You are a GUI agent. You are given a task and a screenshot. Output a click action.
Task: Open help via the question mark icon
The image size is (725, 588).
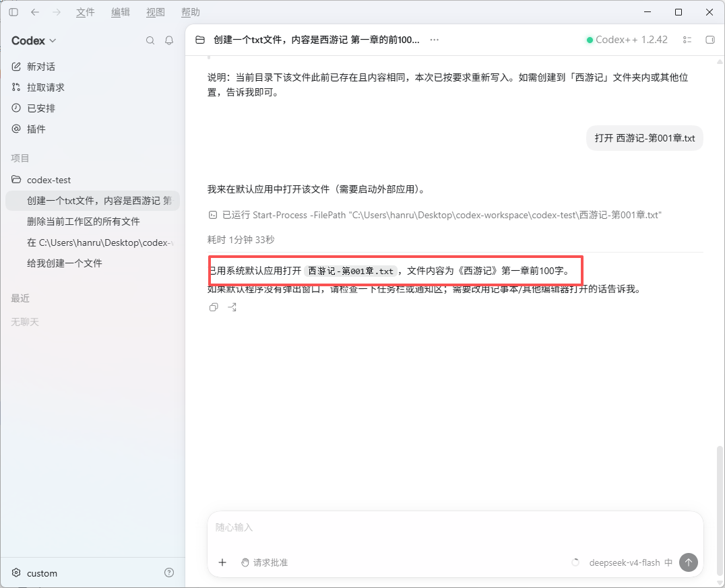[169, 573]
